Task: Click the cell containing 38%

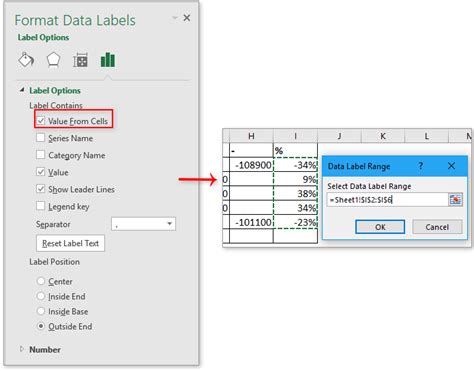Action: [x=295, y=193]
